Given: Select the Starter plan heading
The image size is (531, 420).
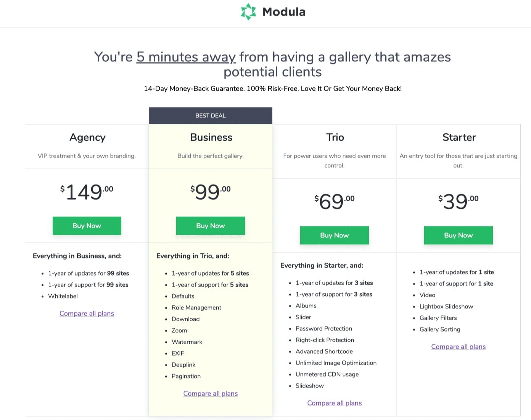Looking at the screenshot, I should pyautogui.click(x=459, y=137).
